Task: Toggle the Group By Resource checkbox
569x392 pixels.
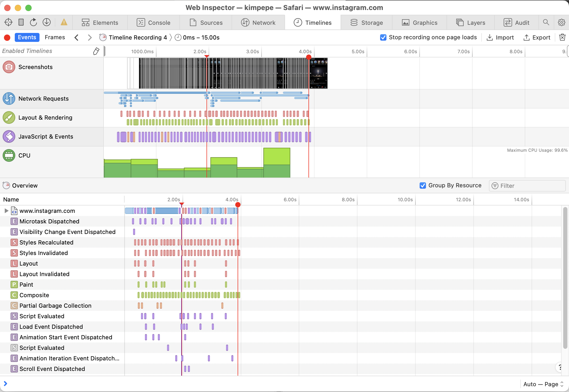Action: point(423,185)
